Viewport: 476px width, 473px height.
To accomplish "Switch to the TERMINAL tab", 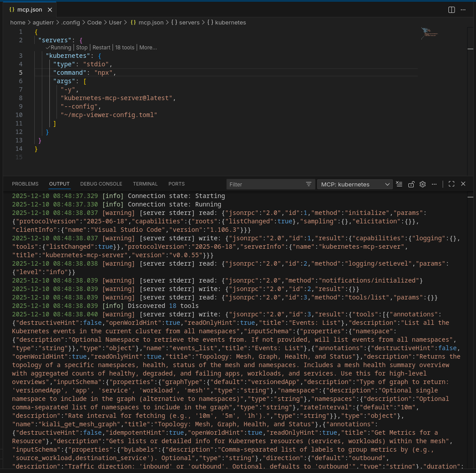I will tap(145, 184).
